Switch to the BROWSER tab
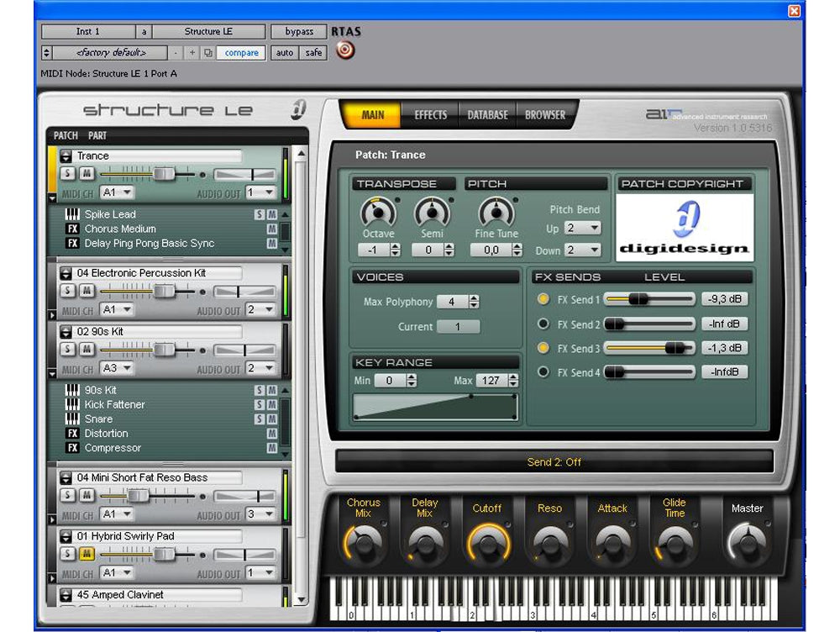The height and width of the screenshot is (632, 840). click(545, 115)
